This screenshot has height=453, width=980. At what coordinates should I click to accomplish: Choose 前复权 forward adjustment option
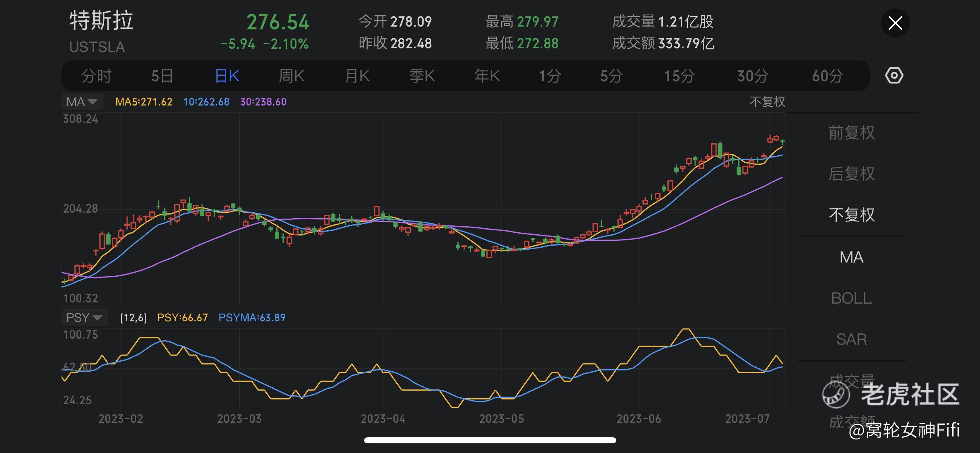pyautogui.click(x=852, y=133)
